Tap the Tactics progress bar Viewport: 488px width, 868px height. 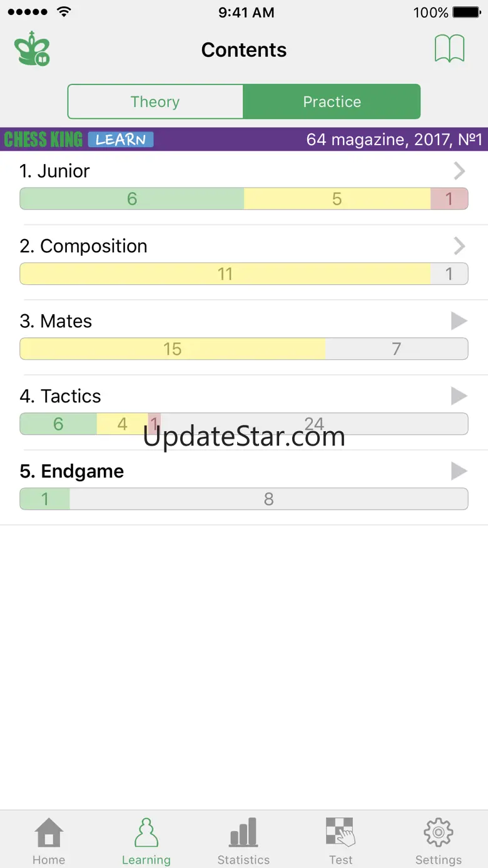click(x=244, y=424)
